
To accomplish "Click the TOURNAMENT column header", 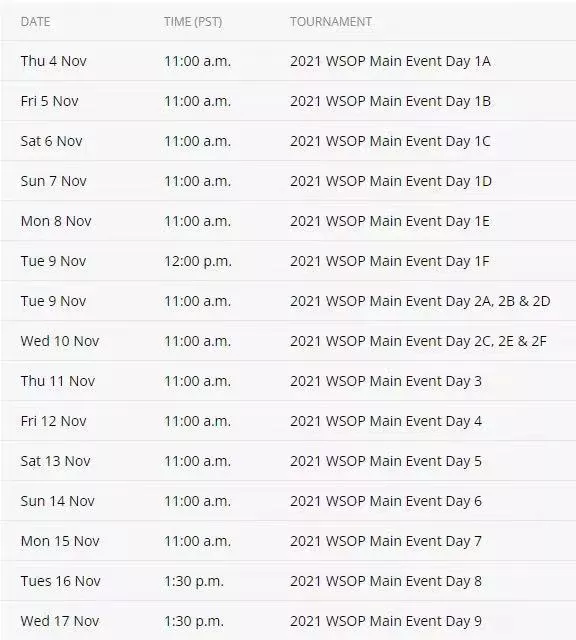I will coord(331,22).
